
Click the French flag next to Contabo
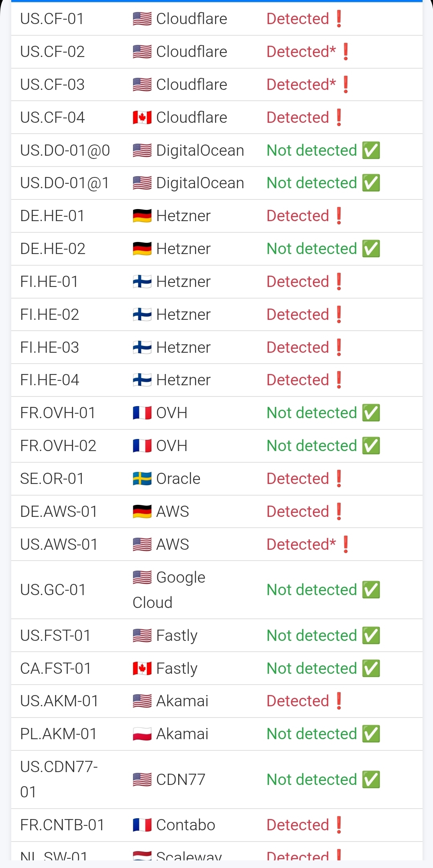click(x=142, y=825)
